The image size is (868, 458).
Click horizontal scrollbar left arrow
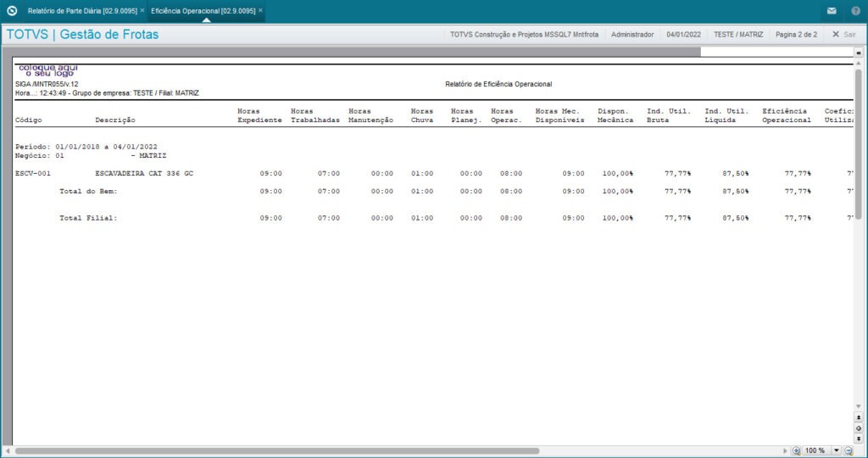[x=8, y=451]
